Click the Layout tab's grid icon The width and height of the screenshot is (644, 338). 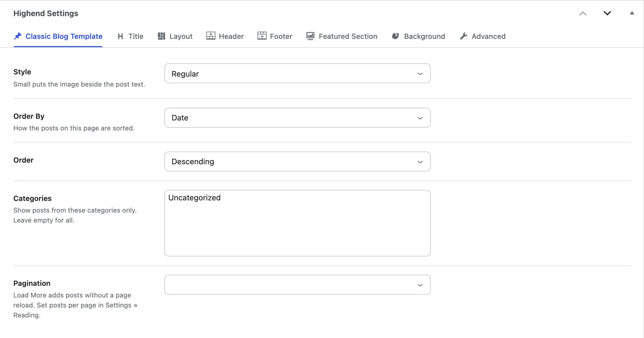(161, 36)
